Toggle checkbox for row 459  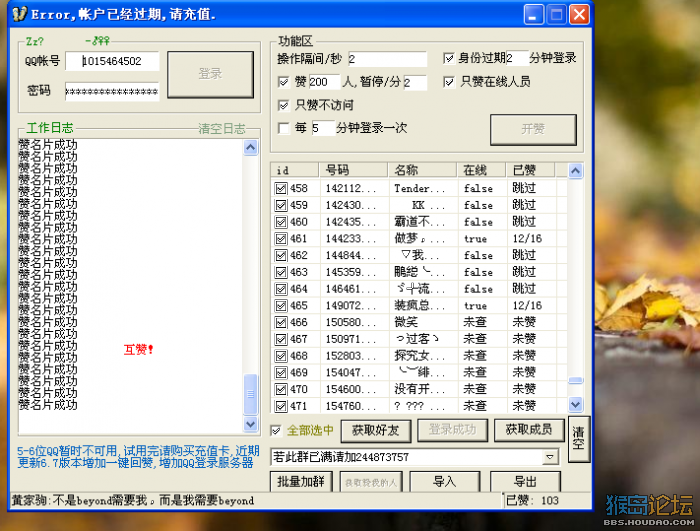click(x=281, y=205)
